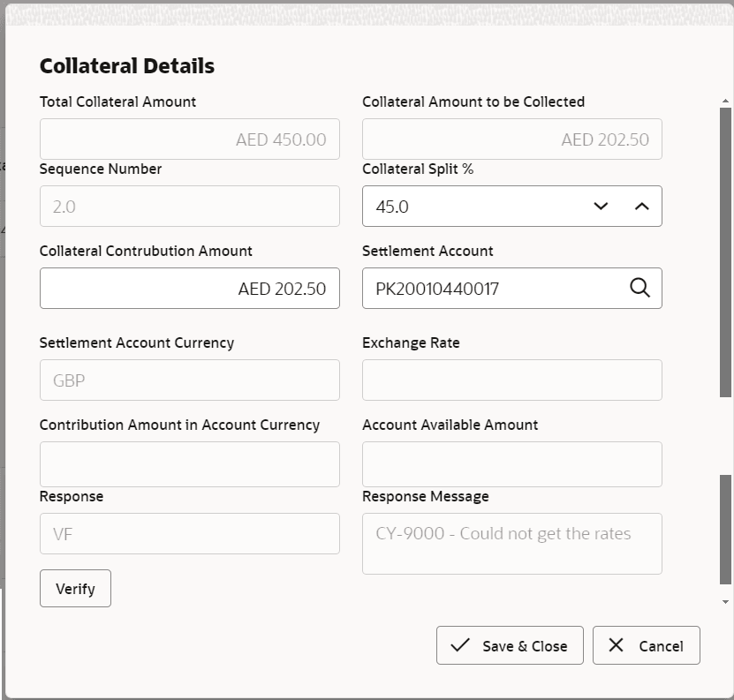Click the Settlement Account input showing PK20010440017
The height and width of the screenshot is (700, 734).
click(495, 288)
